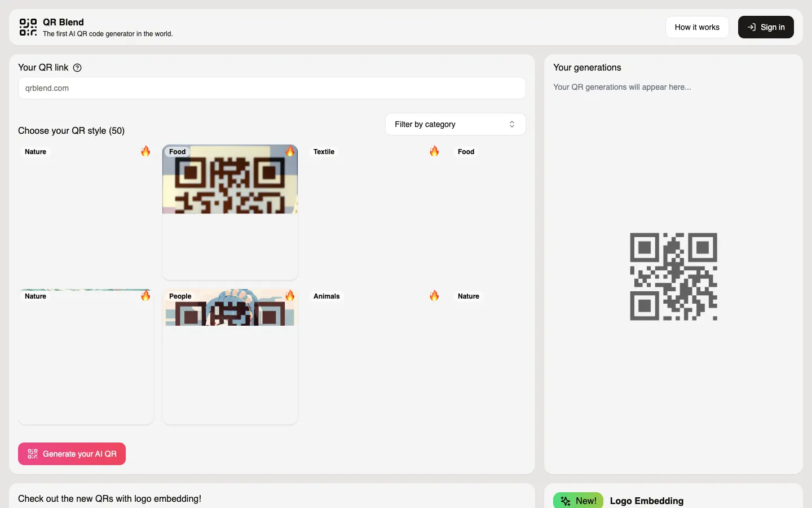Click the Sign in button

pyautogui.click(x=766, y=27)
